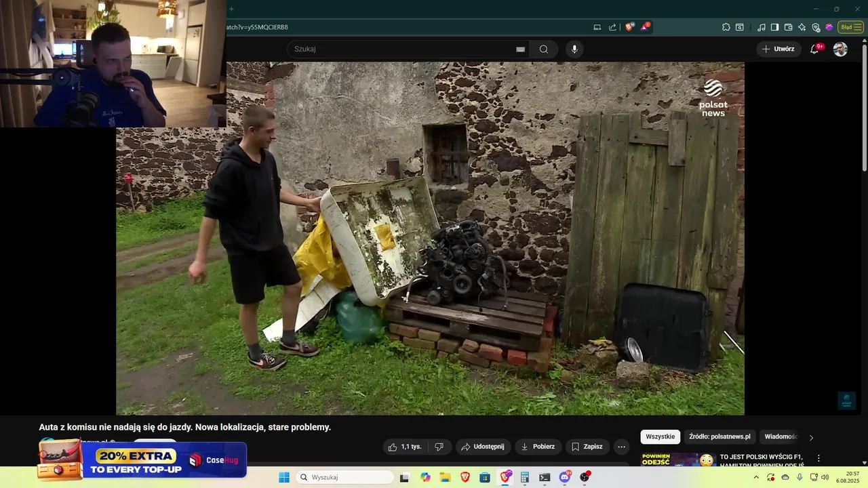Click the install app icon in the address bar

coord(597,27)
